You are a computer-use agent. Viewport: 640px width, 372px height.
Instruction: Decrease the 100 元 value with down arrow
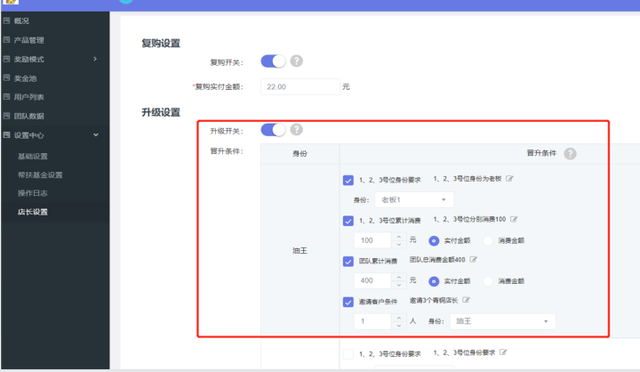[399, 244]
